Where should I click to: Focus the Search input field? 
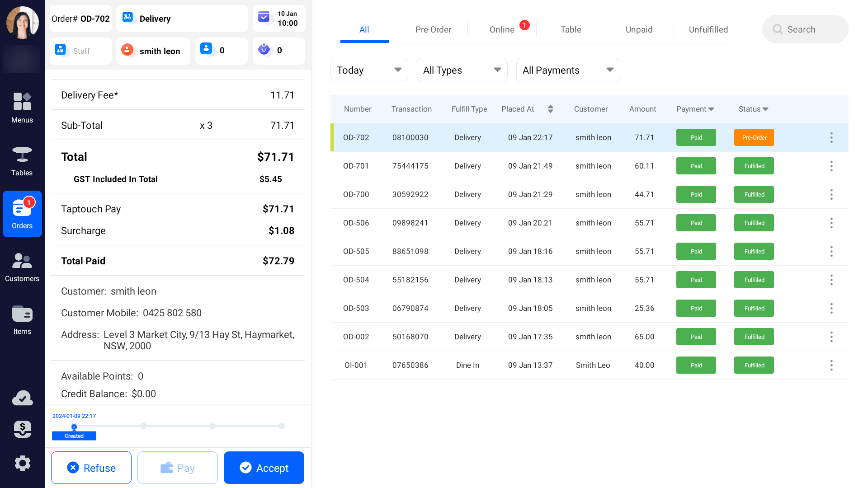click(805, 29)
